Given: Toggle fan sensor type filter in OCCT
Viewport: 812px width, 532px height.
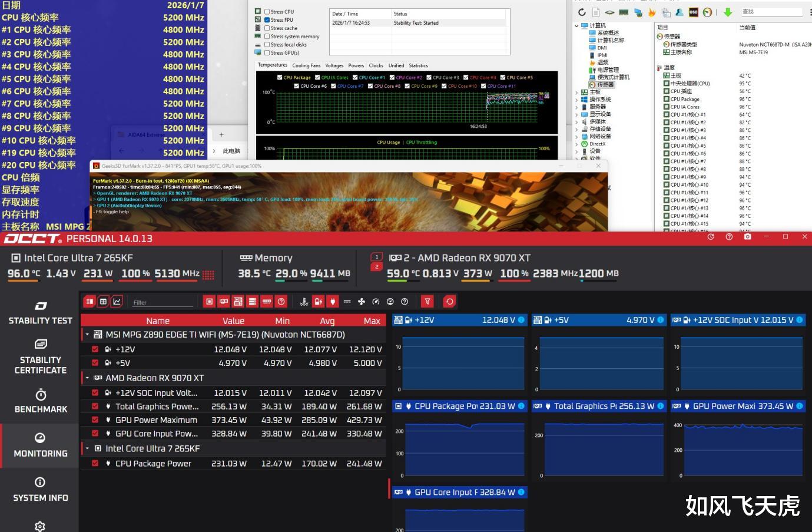Looking at the screenshot, I should (362, 302).
